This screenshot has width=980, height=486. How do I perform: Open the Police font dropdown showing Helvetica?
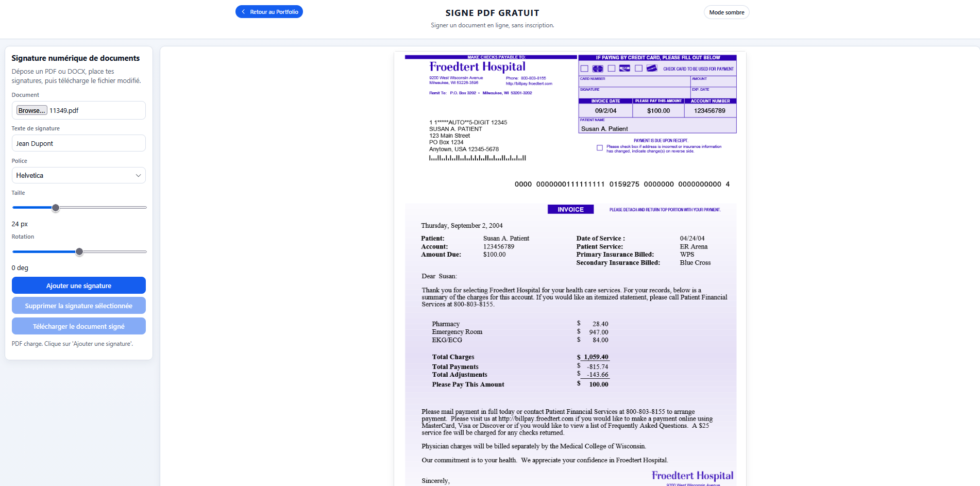click(78, 175)
